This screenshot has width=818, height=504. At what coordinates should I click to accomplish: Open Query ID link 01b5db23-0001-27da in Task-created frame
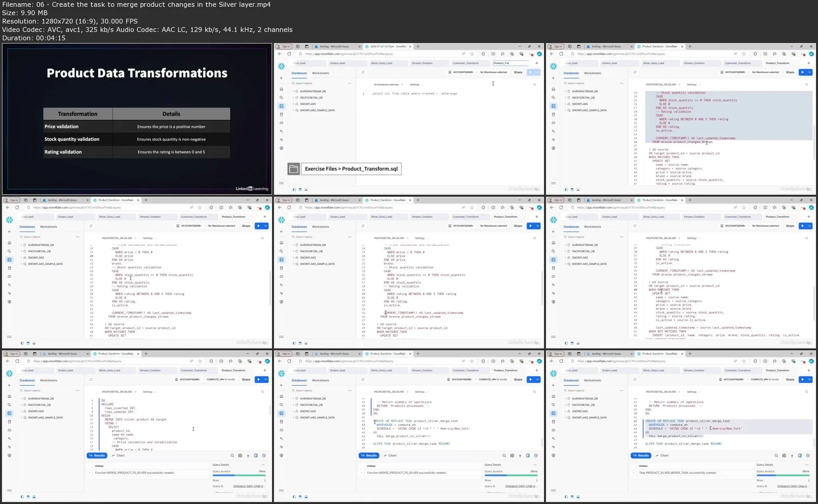click(793, 486)
